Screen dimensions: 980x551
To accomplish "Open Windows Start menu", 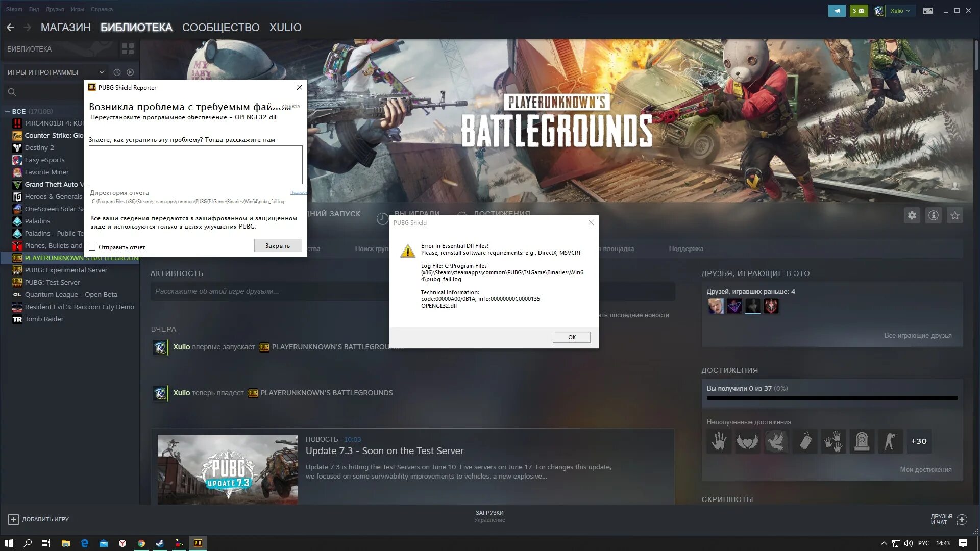I will coord(9,543).
